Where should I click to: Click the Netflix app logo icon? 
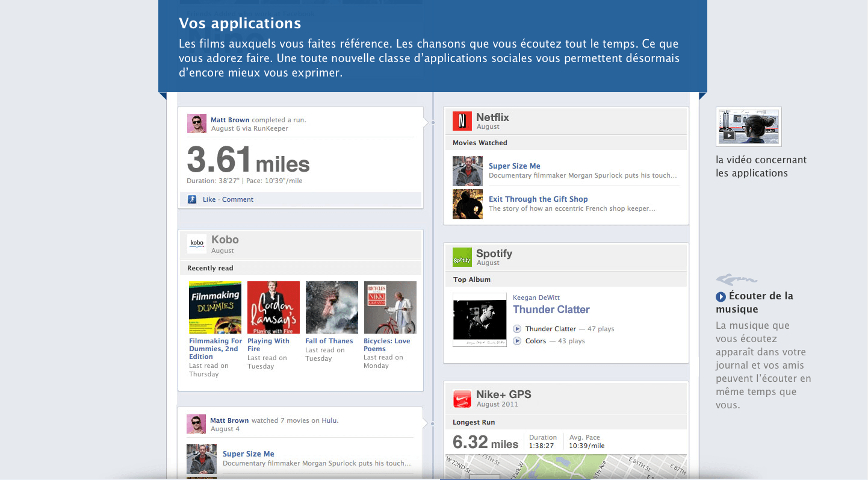click(462, 122)
